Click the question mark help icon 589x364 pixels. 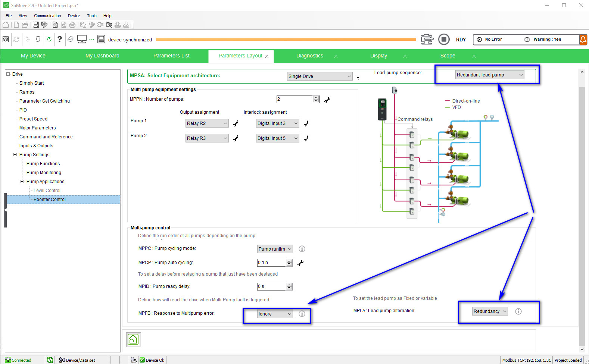point(59,39)
